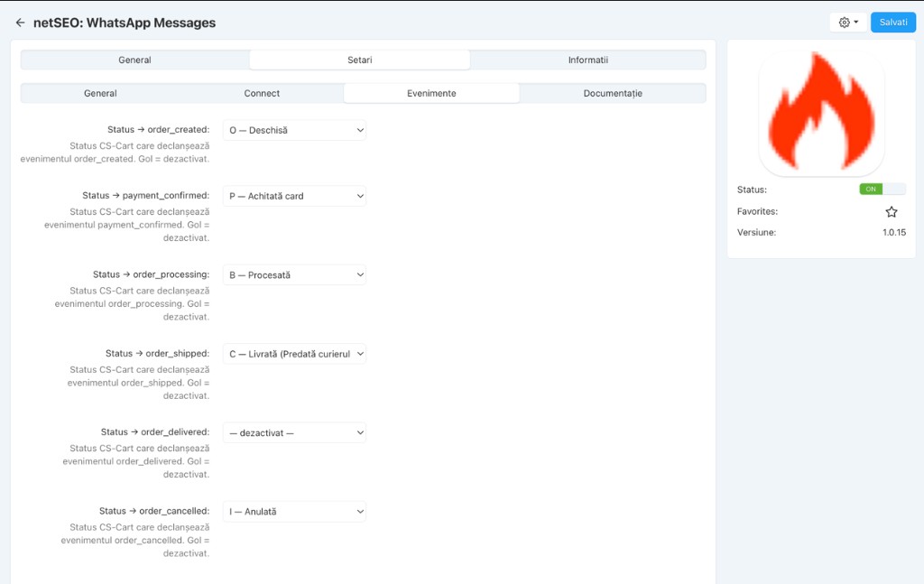Select the Setari tab
This screenshot has width=924, height=584.
tap(359, 60)
